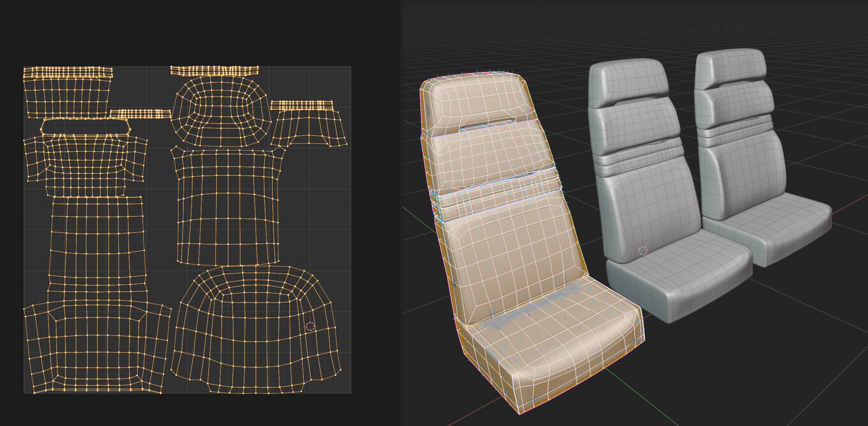Click the 3D cursor on the middle gray seat
This screenshot has width=868, height=426.
point(643,251)
